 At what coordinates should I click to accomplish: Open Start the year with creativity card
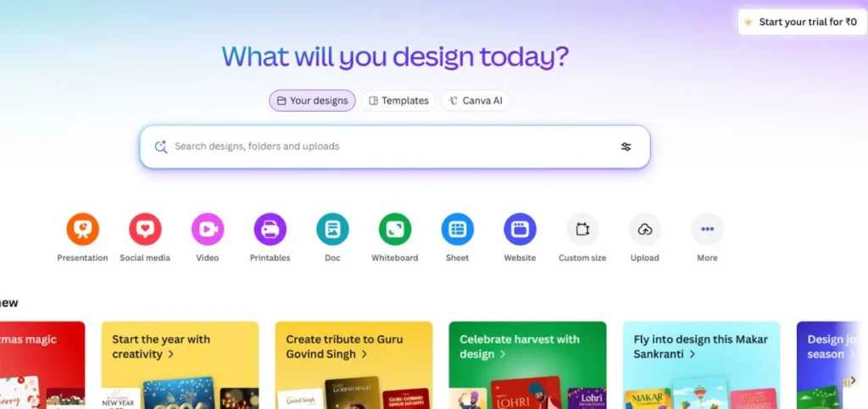(x=180, y=365)
